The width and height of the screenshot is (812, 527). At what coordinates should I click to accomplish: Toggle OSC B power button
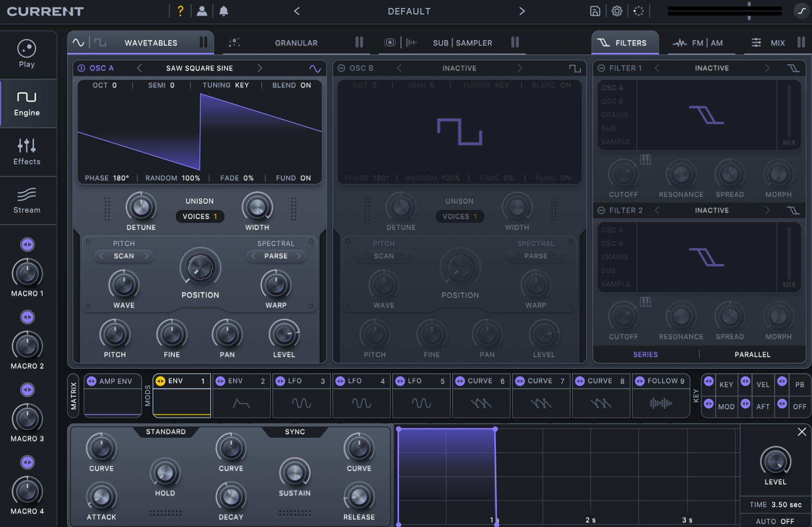click(x=341, y=68)
